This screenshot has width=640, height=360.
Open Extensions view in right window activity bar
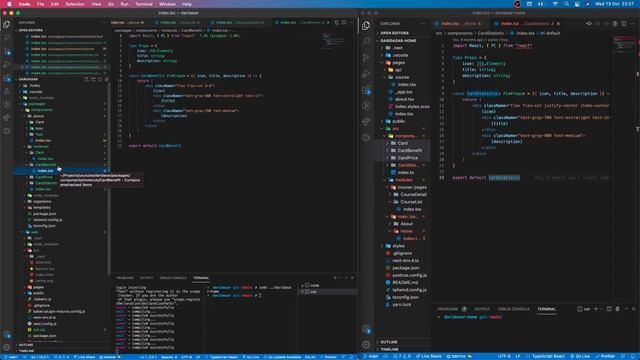coord(366,90)
